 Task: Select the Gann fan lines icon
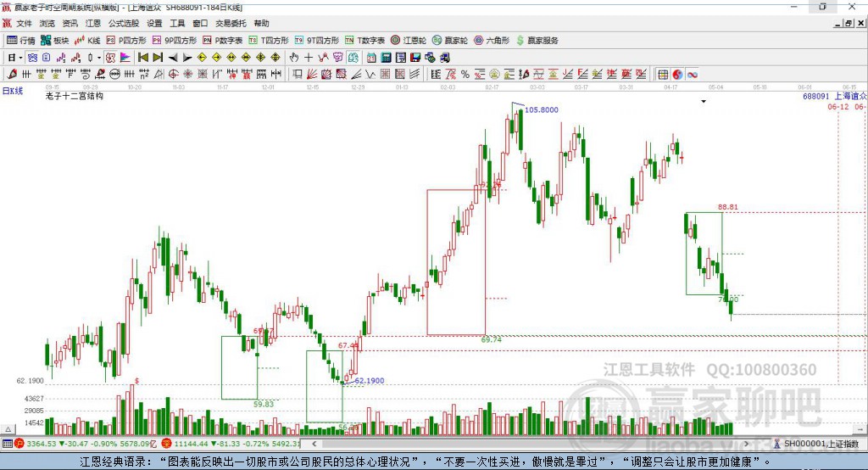click(312, 75)
